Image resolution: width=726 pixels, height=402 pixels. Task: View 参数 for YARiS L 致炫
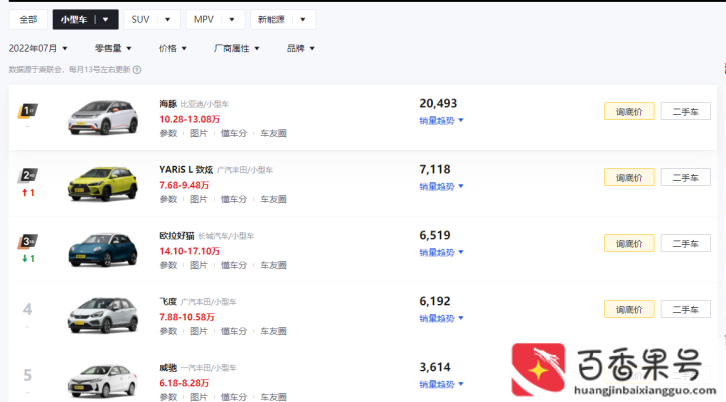point(169,199)
